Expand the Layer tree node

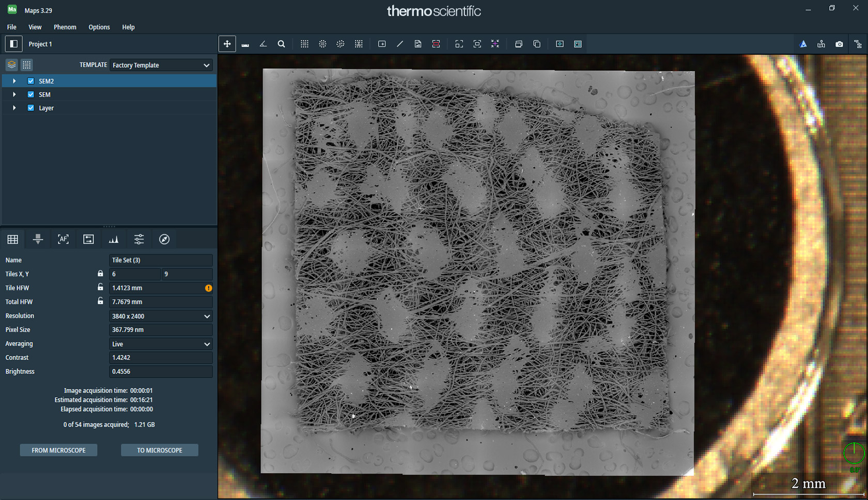coord(14,108)
